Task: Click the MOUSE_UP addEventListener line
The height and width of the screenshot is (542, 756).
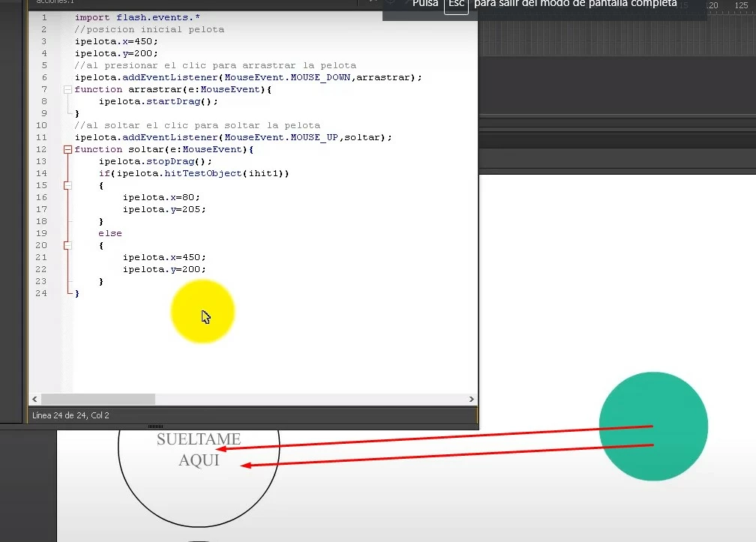Action: click(x=232, y=137)
